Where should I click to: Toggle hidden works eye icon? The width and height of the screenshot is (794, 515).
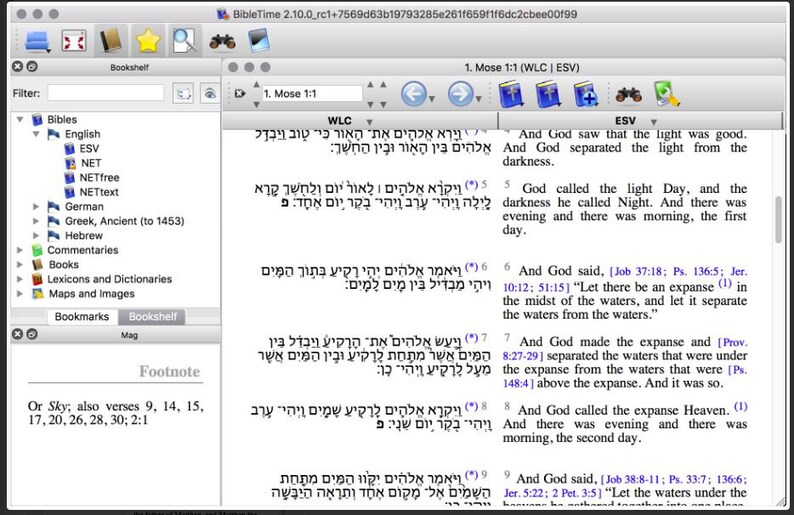click(209, 94)
